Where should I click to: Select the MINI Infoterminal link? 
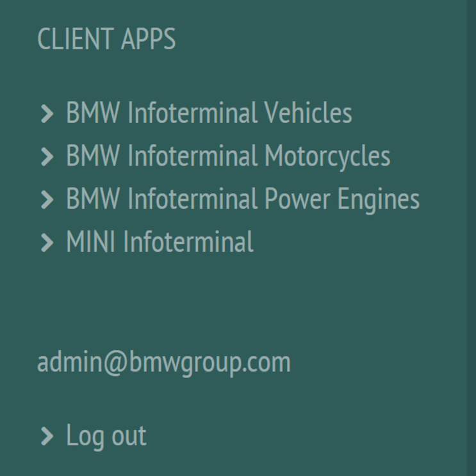(160, 242)
